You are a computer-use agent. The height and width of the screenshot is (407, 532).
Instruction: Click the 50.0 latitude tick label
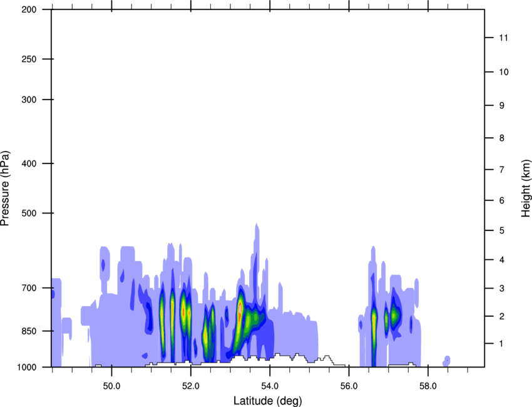click(111, 386)
